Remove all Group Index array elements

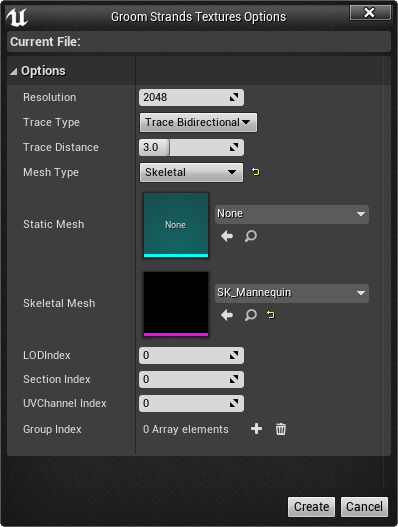click(281, 429)
